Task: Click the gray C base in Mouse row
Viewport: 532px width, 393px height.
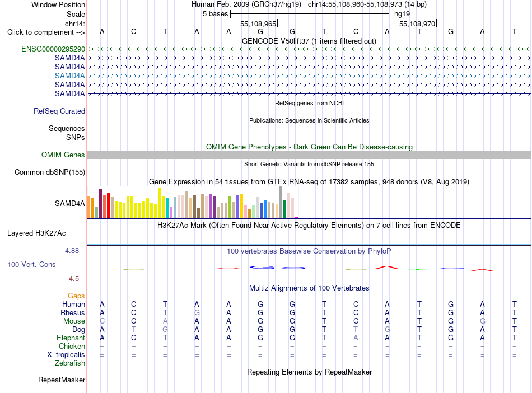Action: tap(102, 321)
